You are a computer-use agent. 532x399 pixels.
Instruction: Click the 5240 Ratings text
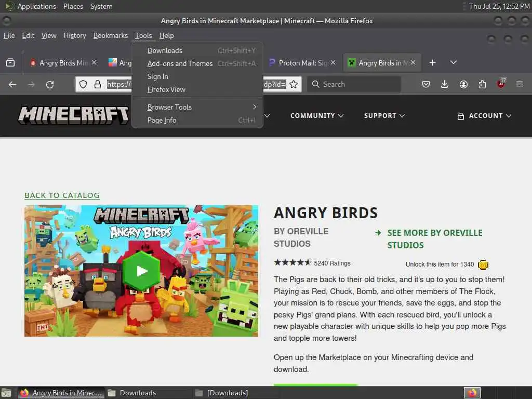tap(332, 263)
